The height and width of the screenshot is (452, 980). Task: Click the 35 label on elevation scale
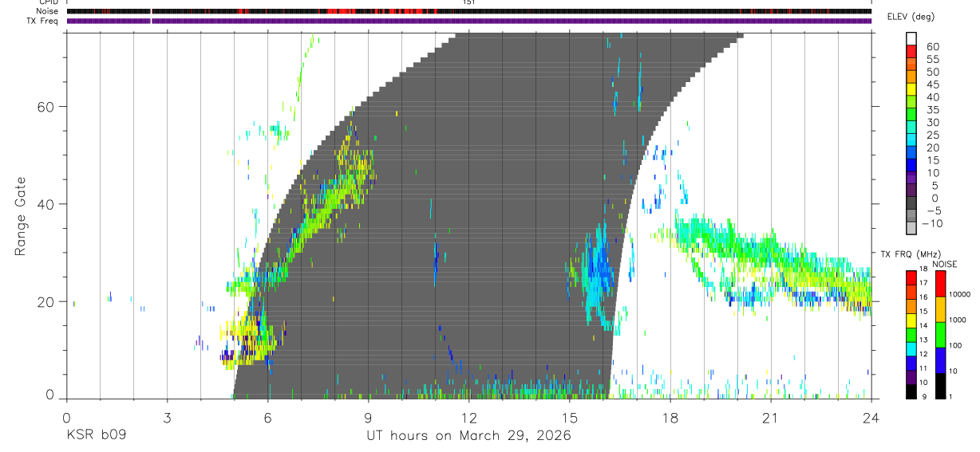(932, 109)
